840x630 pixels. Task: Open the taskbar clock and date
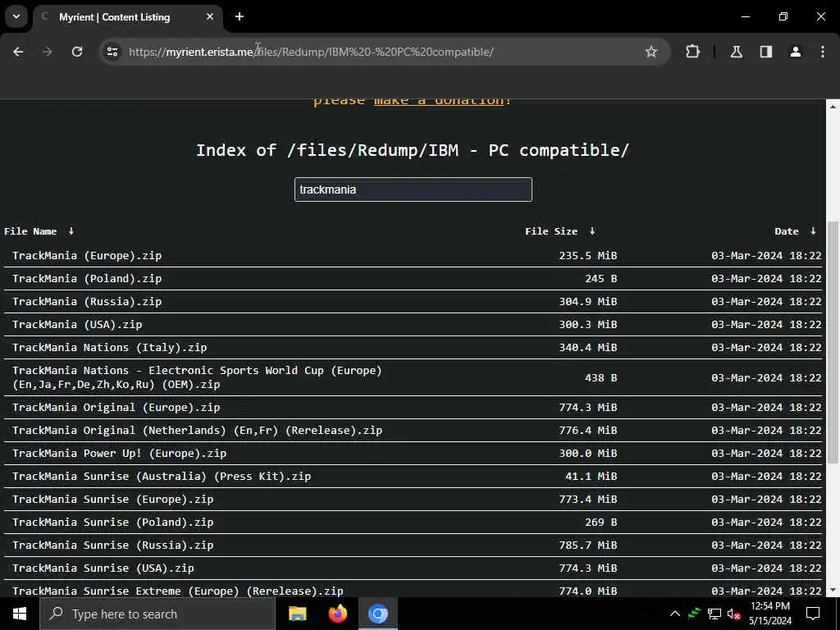[x=770, y=614]
